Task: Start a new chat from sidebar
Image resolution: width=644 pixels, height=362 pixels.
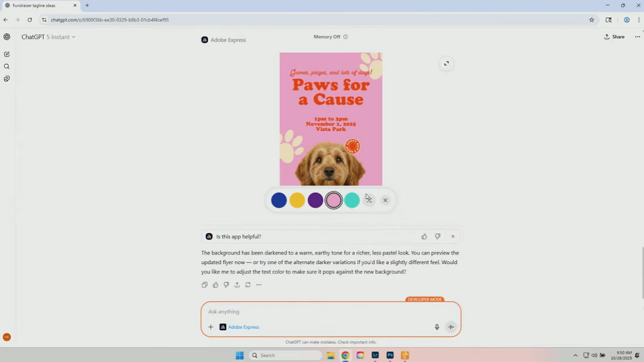Action: (x=7, y=54)
